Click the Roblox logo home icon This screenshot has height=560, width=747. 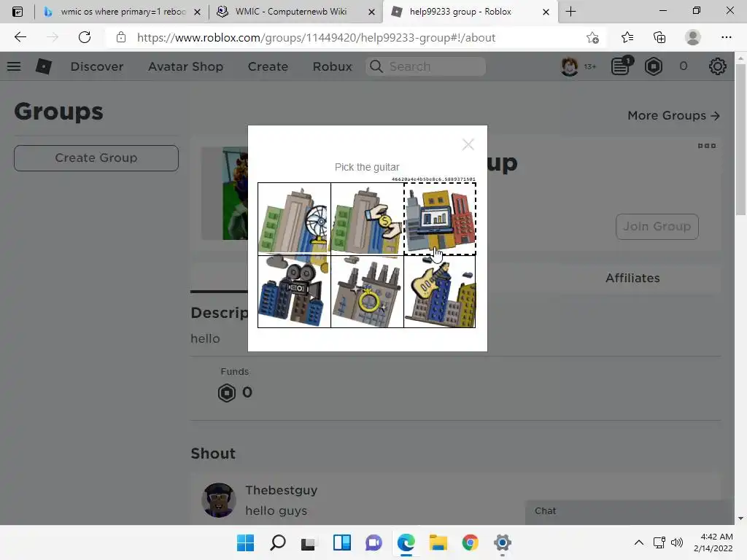coord(43,66)
